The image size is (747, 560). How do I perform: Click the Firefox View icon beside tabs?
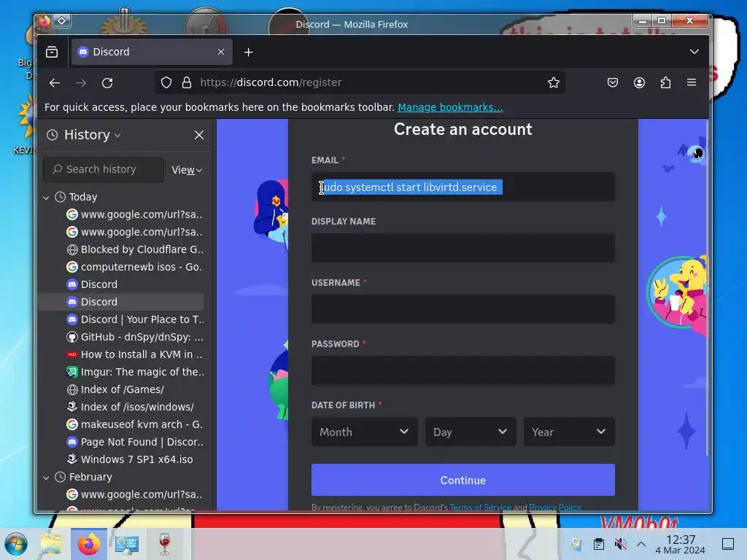pyautogui.click(x=52, y=52)
